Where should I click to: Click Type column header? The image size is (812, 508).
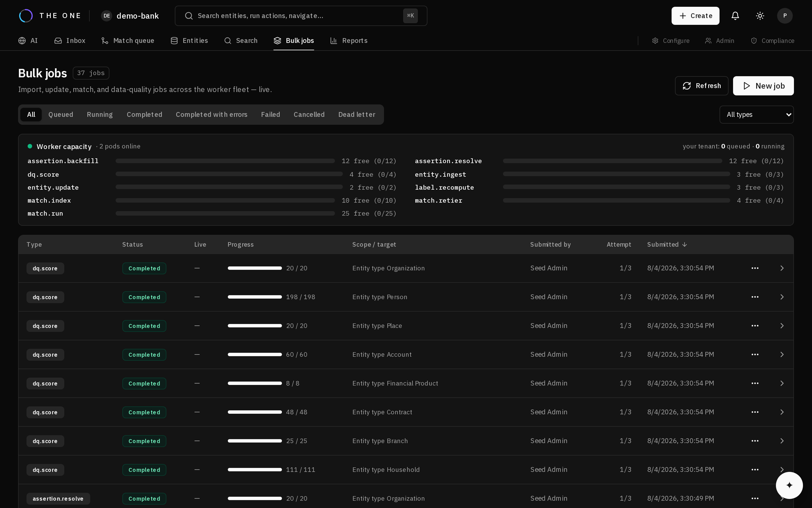[34, 245]
